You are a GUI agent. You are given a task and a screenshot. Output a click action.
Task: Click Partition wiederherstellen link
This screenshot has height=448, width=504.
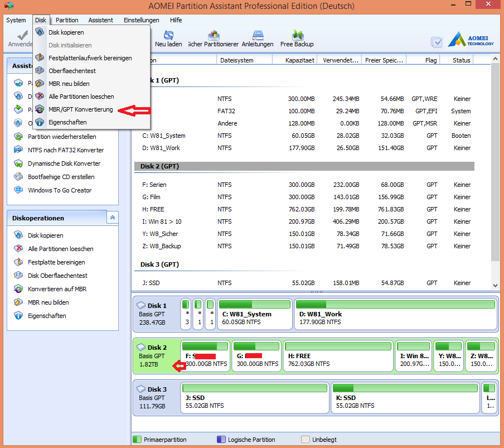coord(62,137)
